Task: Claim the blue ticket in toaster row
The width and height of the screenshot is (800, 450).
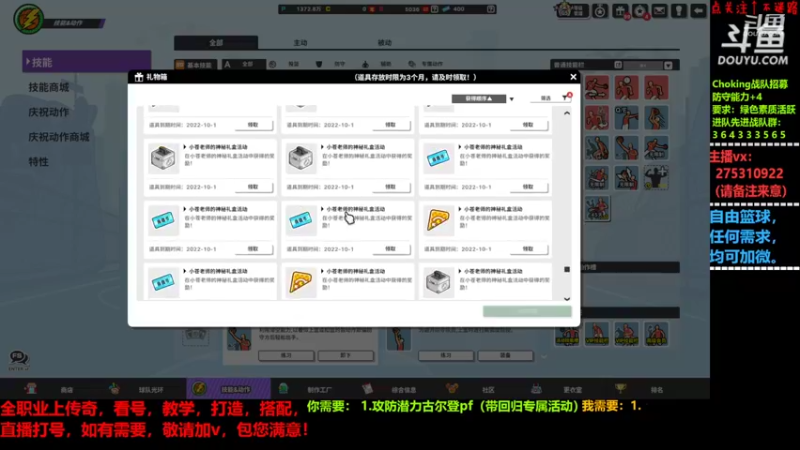Action: (529, 187)
